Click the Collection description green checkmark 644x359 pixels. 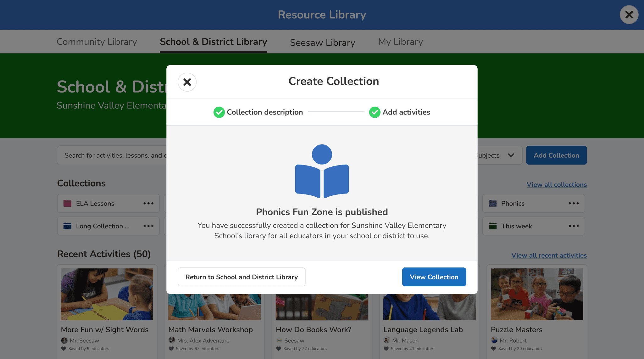coord(219,112)
